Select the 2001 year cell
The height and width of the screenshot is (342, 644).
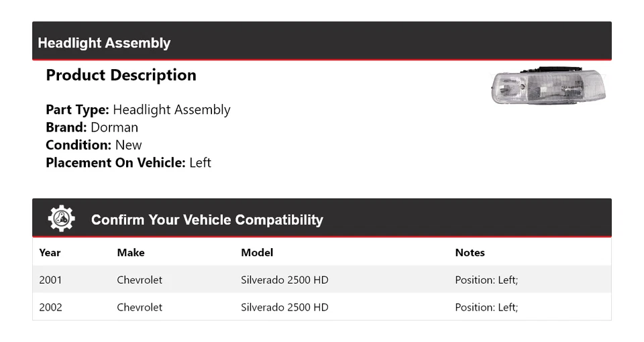(x=50, y=280)
